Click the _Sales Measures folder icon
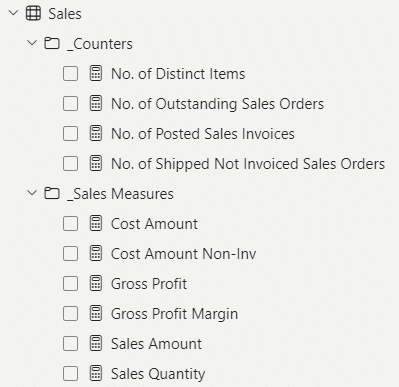Image resolution: width=399 pixels, height=387 pixels. pos(52,193)
